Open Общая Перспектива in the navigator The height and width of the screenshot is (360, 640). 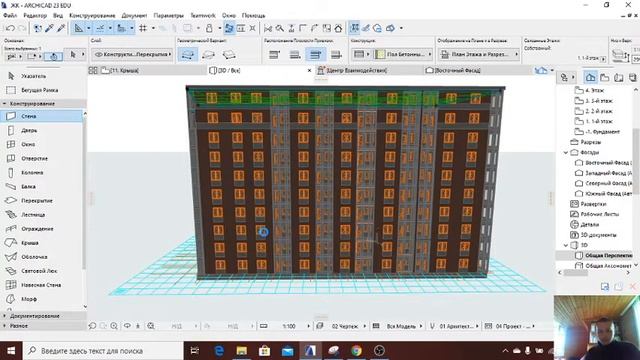tap(603, 256)
